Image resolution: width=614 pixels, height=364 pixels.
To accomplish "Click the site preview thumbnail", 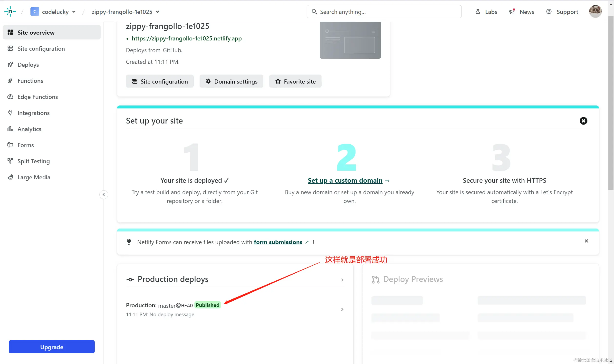I will 350,40.
